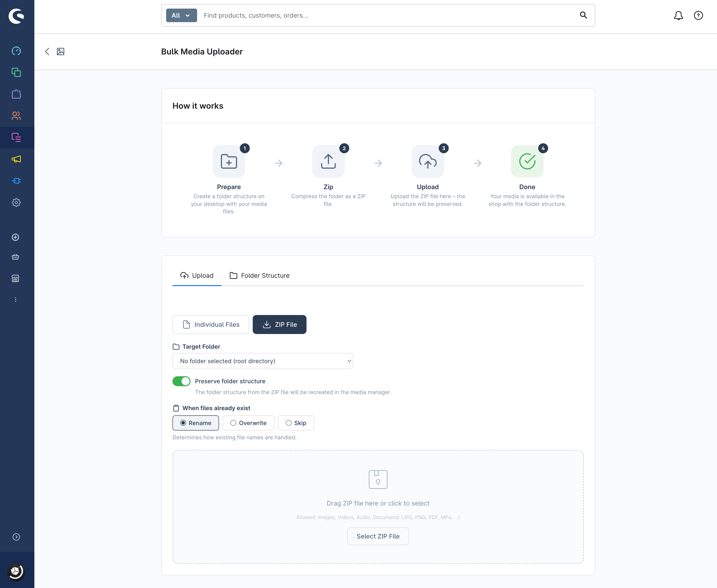Open the Orders shopping bag icon
Viewport: 717px width, 588px height.
point(16,94)
